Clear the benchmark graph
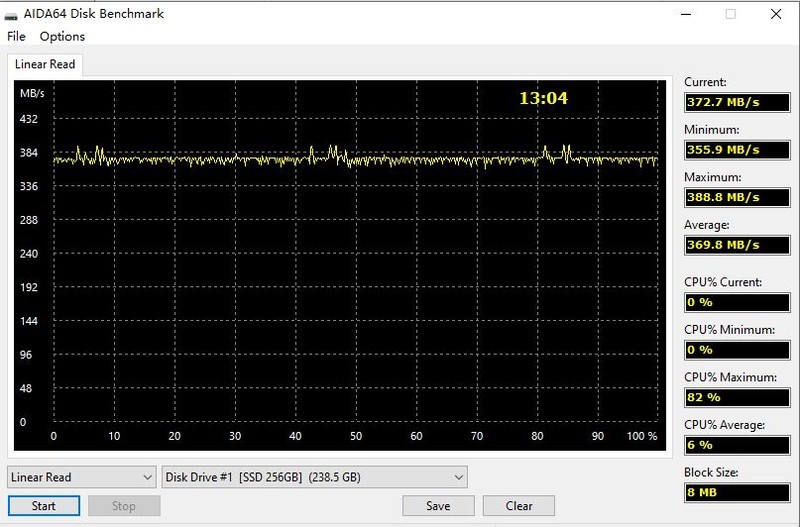Viewport: 800px width, 527px height. [x=519, y=506]
